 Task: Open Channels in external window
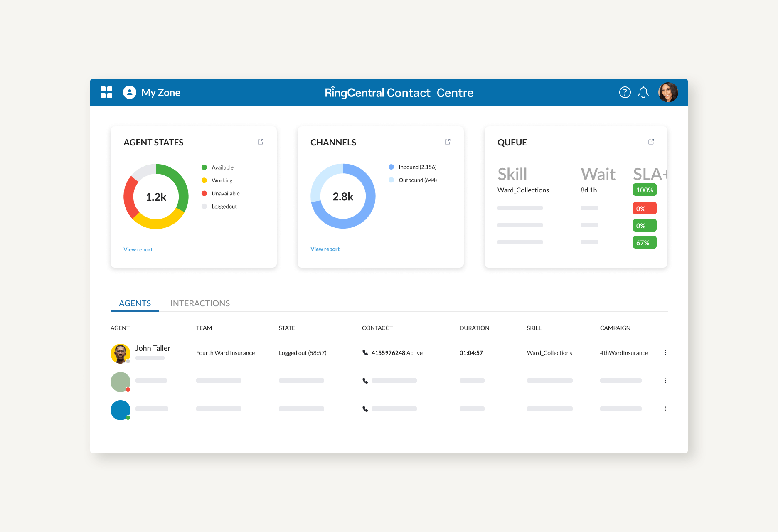tap(447, 142)
